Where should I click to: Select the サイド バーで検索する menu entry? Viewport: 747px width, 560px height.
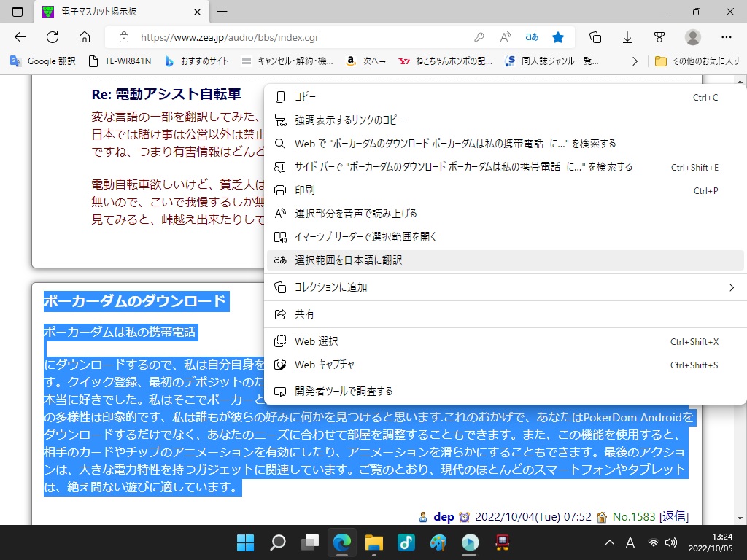[506, 167]
